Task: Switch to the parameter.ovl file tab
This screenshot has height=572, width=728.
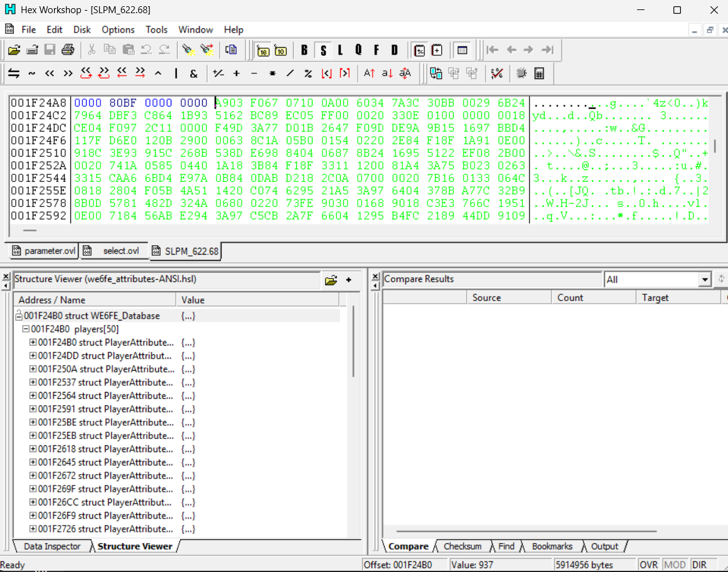Action: point(44,251)
